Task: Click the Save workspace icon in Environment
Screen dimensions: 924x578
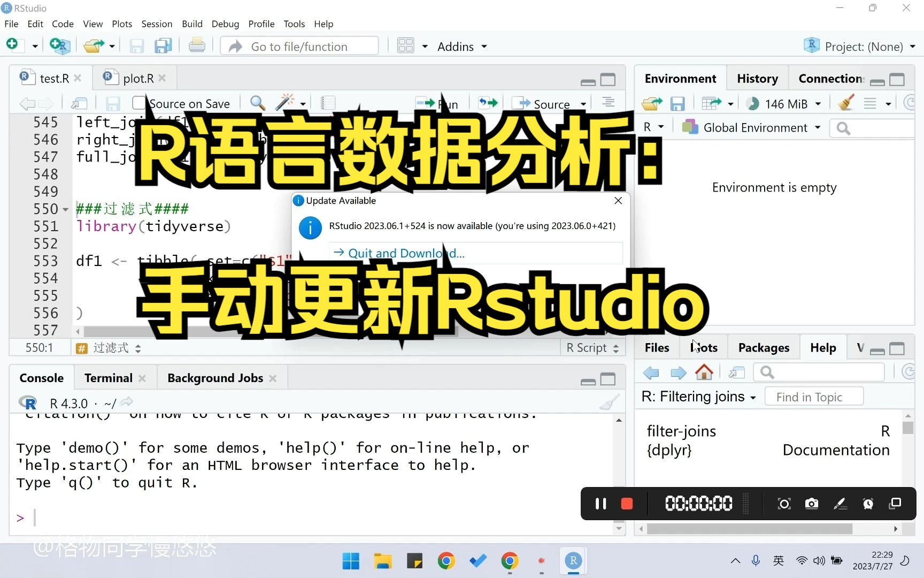Action: (677, 103)
